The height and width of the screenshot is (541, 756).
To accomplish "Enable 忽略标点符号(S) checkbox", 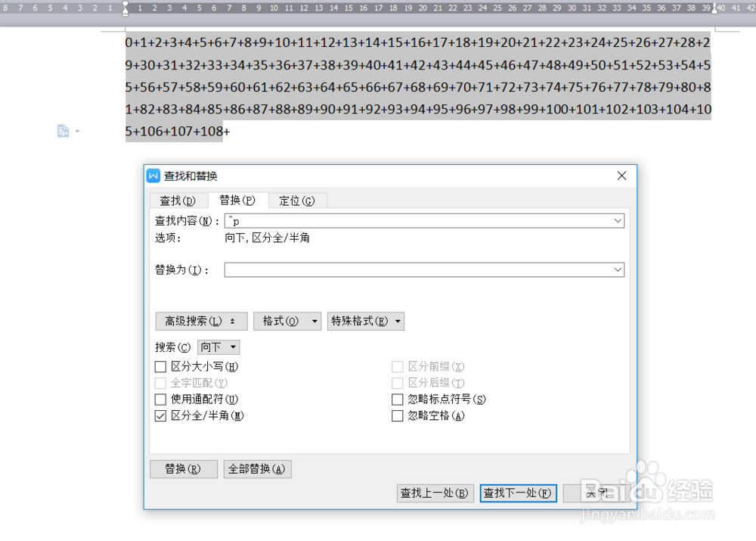I will click(x=398, y=400).
